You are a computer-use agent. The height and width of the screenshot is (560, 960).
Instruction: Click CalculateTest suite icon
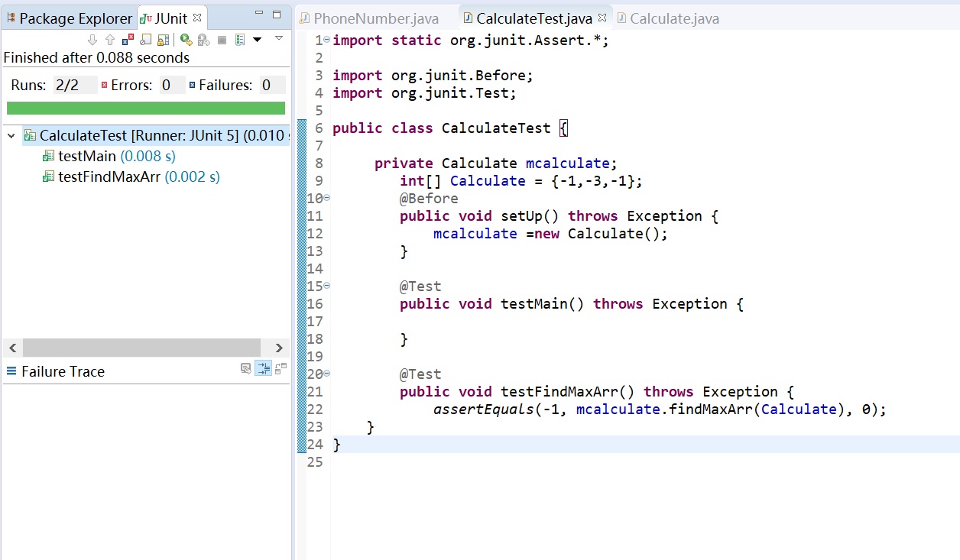30,135
